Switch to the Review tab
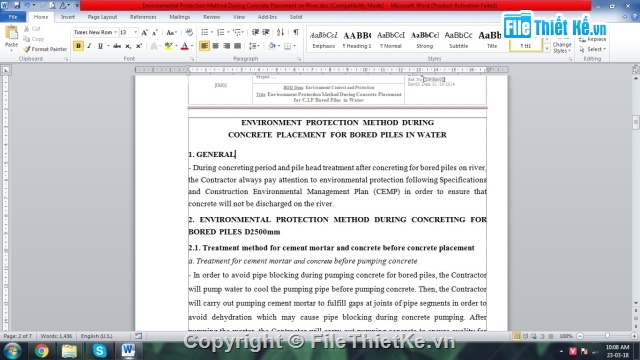The height and width of the screenshot is (360, 640). (211, 17)
